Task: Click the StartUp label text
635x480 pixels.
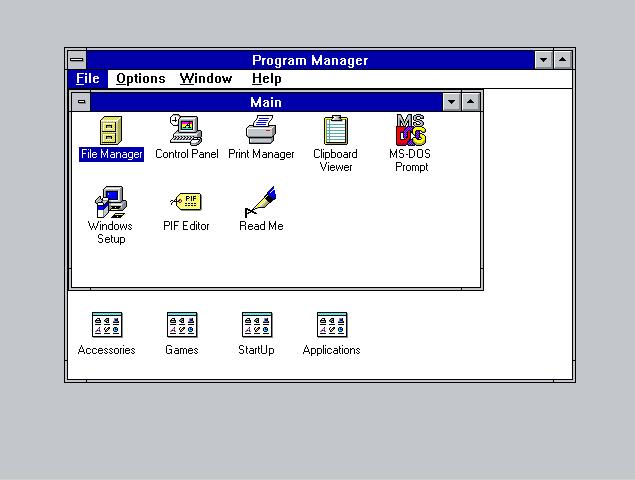Action: (256, 350)
